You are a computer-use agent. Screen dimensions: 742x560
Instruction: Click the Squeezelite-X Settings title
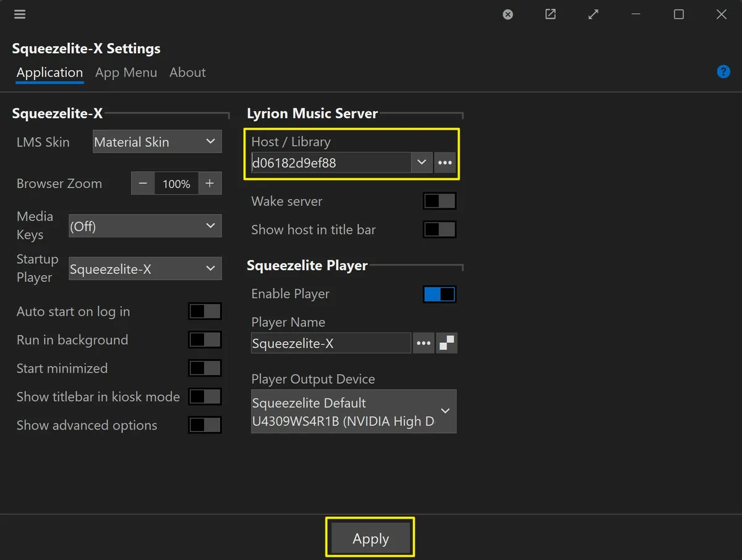[x=86, y=48]
